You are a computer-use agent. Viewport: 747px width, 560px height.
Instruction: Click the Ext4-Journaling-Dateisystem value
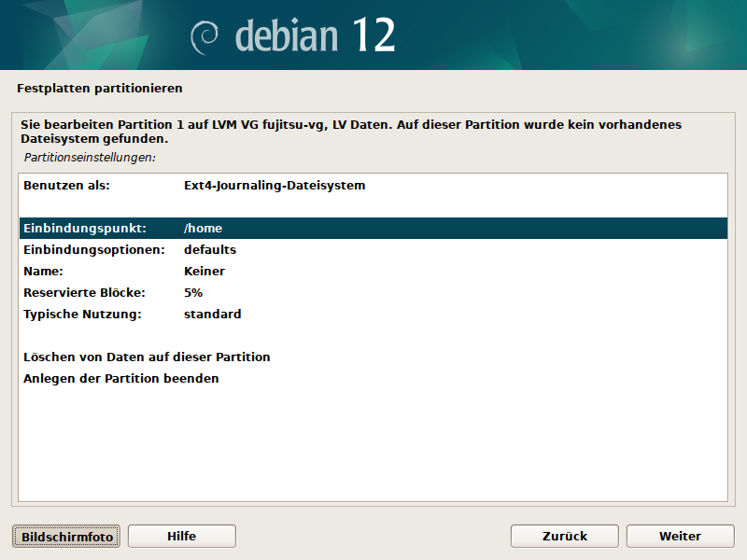(x=275, y=186)
